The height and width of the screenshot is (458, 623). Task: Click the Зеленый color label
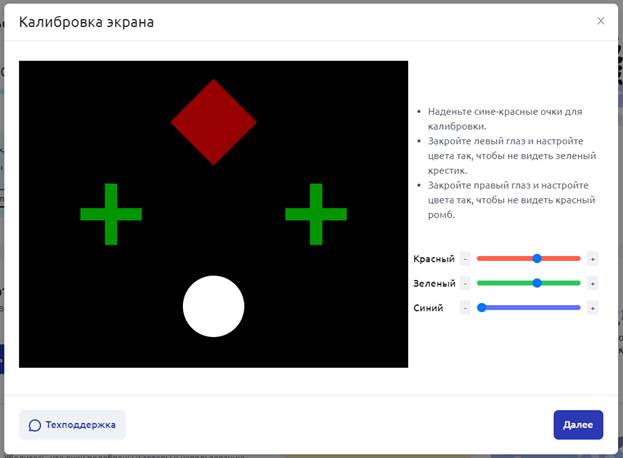tap(434, 284)
